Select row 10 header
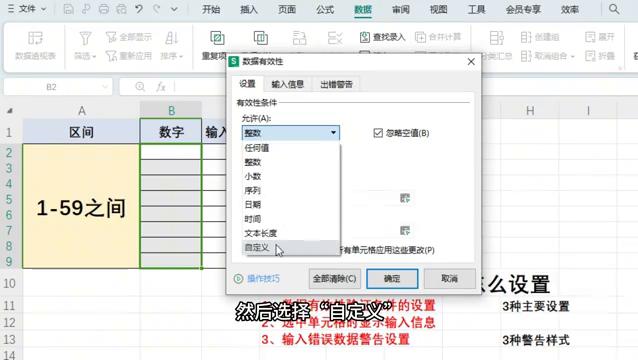The image size is (638, 360). (x=9, y=283)
